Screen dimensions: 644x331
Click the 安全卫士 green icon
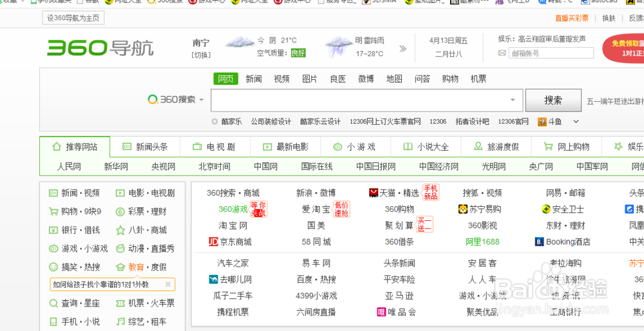pyautogui.click(x=546, y=209)
